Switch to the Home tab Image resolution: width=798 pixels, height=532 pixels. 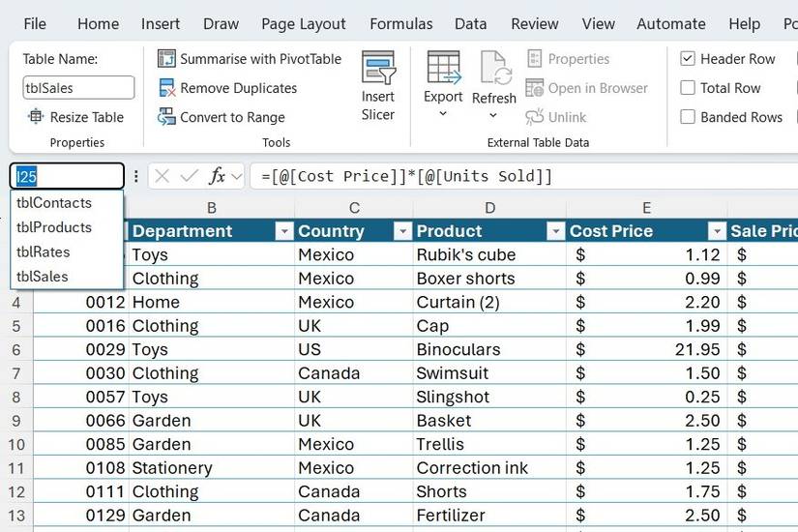[99, 24]
